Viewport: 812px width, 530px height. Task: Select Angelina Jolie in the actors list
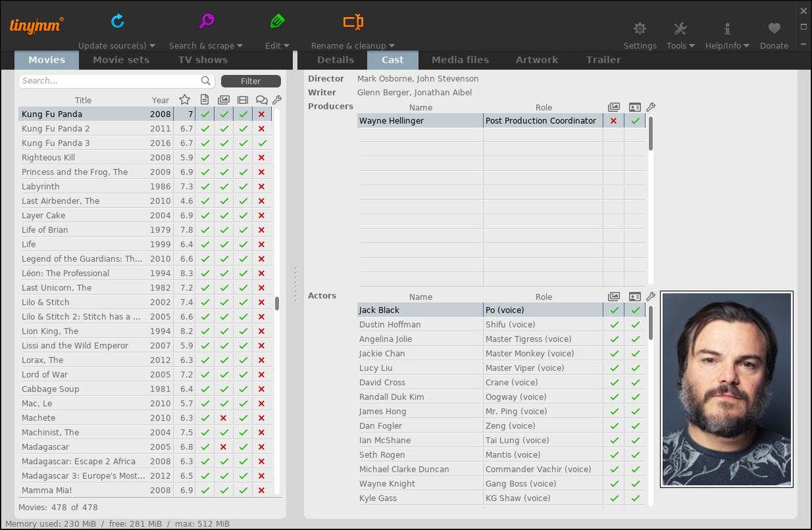[x=386, y=339]
